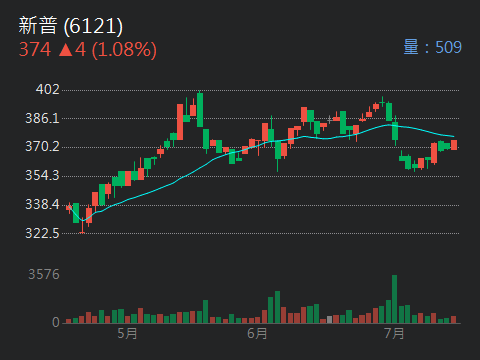
Task: Click the 3576 volume axis label
Action: tap(44, 275)
